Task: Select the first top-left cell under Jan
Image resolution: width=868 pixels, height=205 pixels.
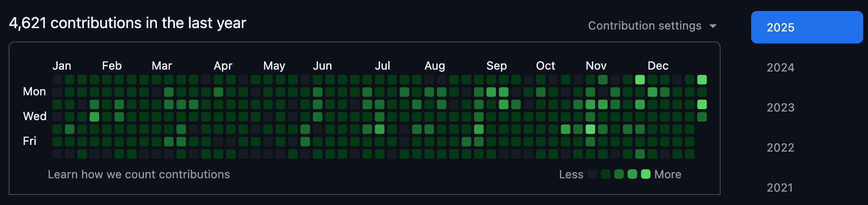Action: click(57, 80)
